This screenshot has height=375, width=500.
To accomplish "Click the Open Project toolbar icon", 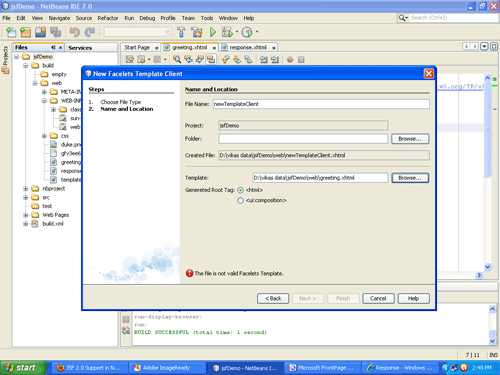I will click(41, 32).
